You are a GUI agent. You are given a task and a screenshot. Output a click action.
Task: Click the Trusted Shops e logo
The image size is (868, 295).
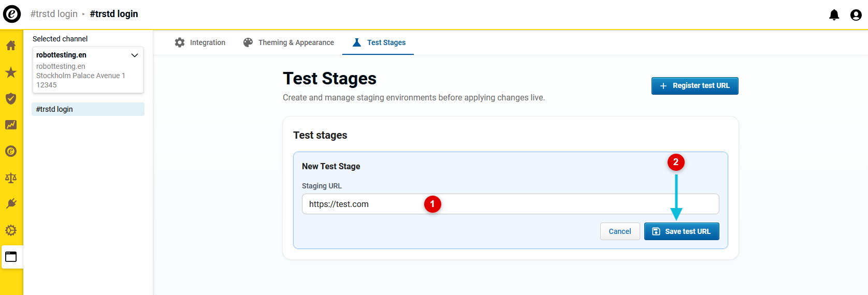[12, 14]
